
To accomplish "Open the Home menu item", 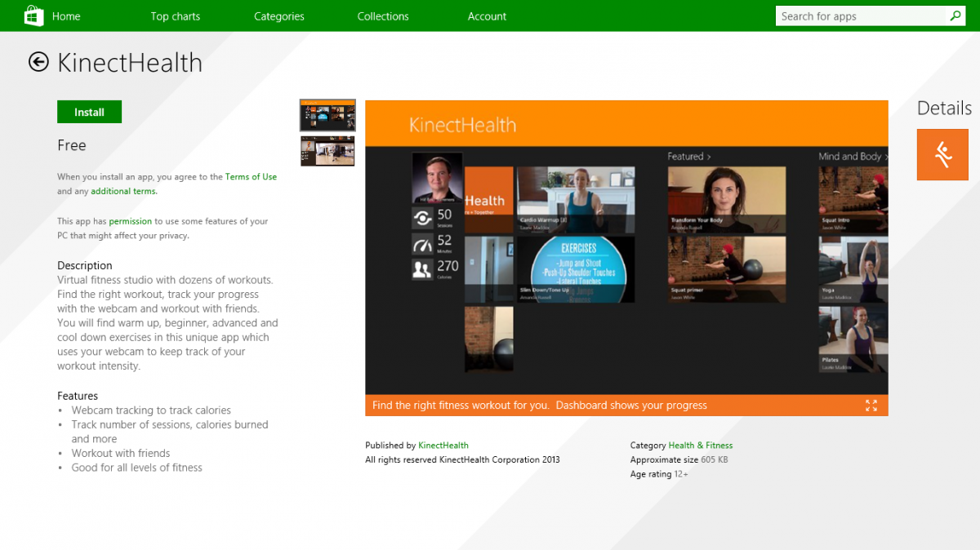I will tap(66, 16).
